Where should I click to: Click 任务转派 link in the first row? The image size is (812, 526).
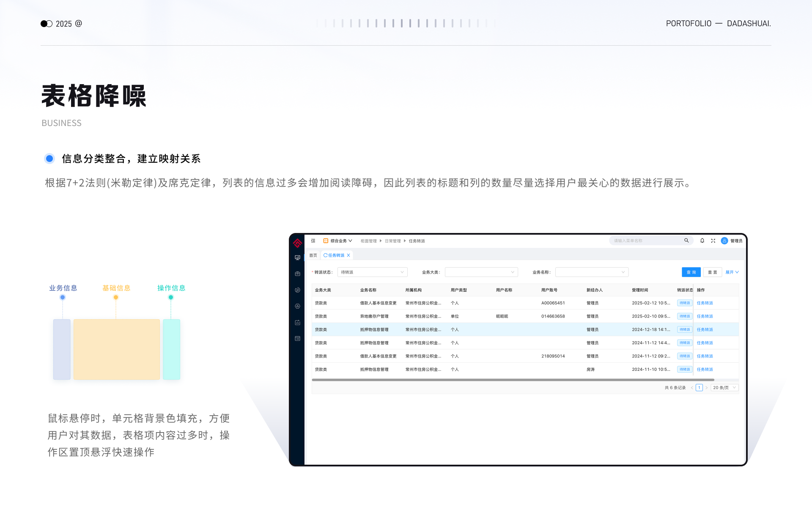(x=705, y=303)
